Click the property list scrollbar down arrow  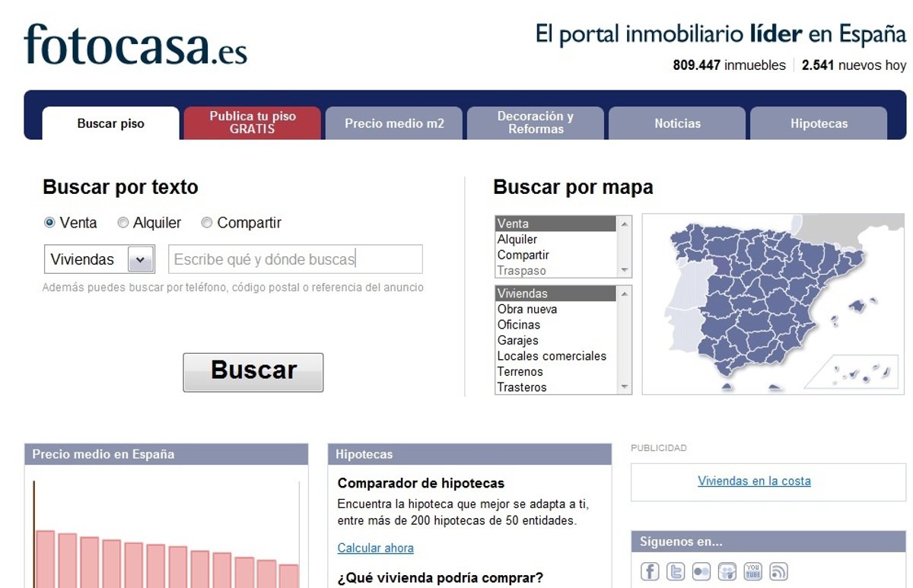coord(625,387)
